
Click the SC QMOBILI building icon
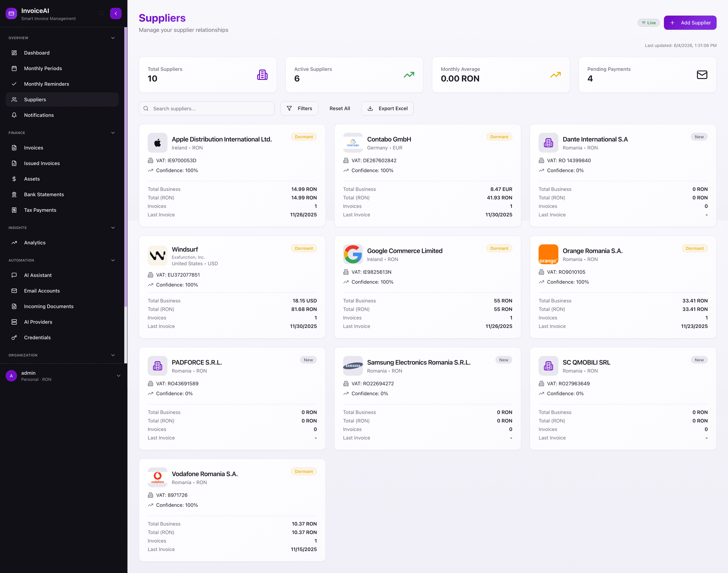click(548, 366)
